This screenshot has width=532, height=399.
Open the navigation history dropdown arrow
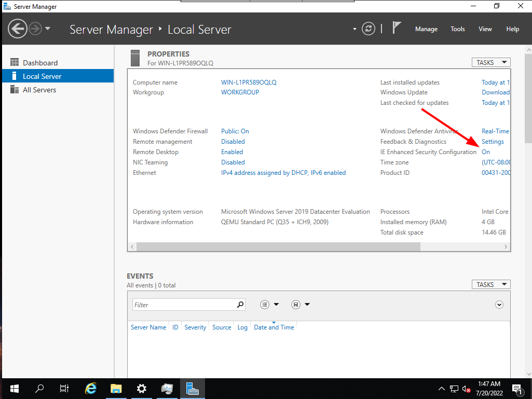point(48,29)
